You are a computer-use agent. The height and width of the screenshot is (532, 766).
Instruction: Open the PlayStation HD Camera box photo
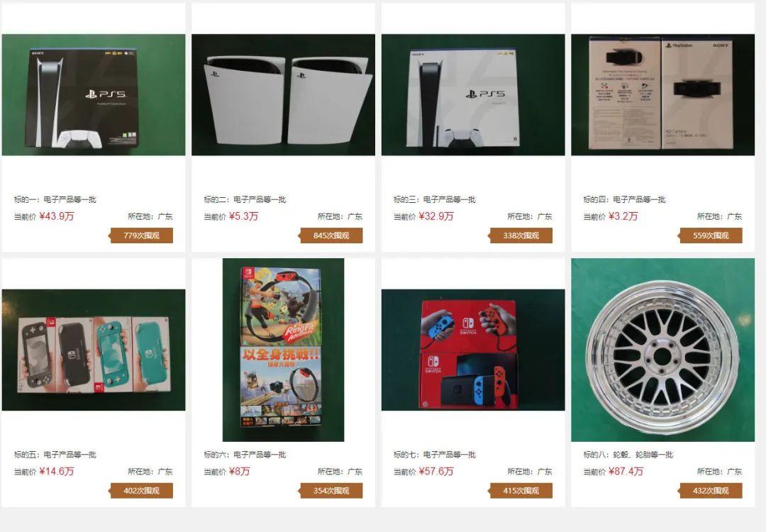(663, 95)
